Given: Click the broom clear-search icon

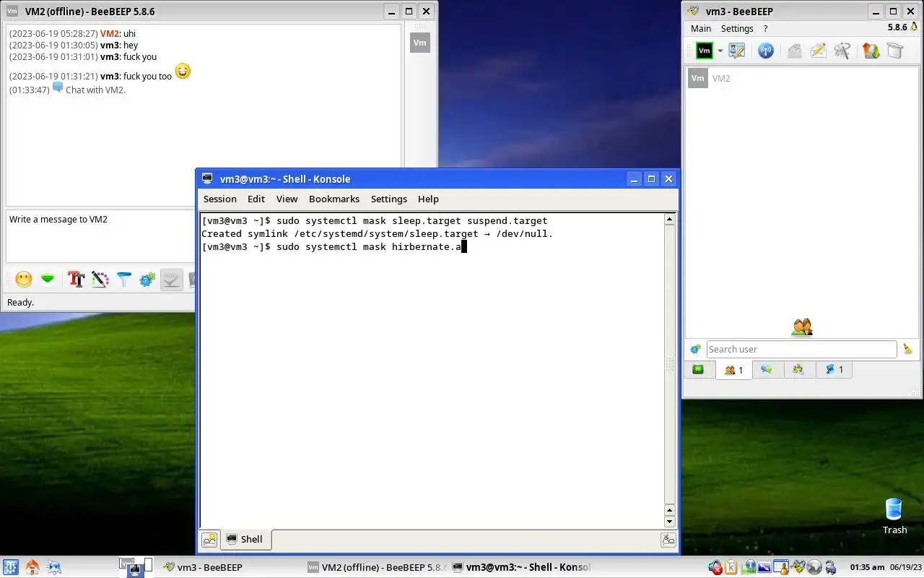Looking at the screenshot, I should click(907, 349).
